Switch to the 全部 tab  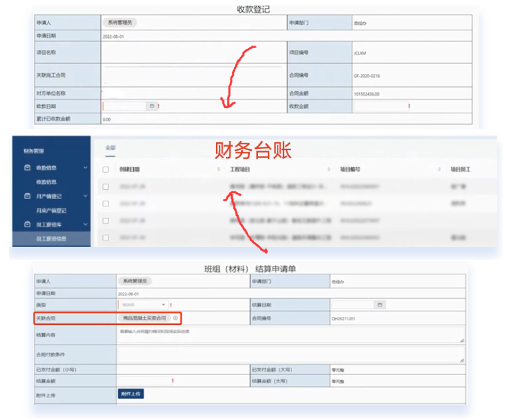(x=110, y=147)
